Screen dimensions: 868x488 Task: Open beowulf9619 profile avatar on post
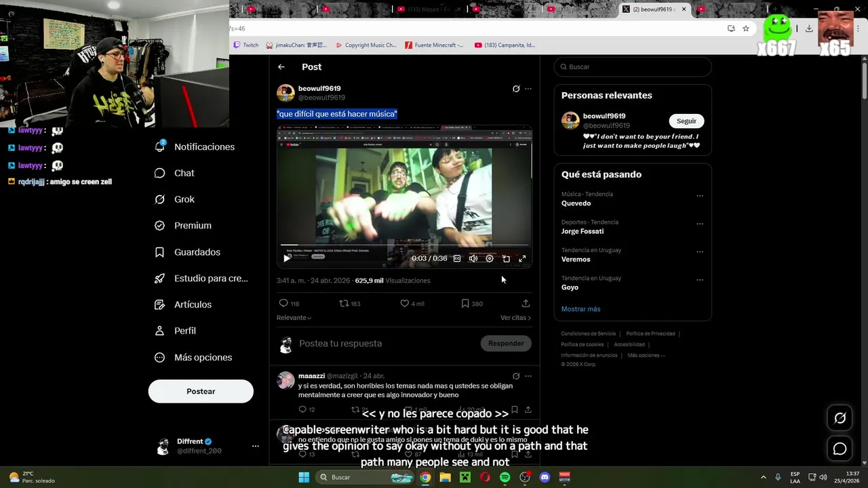tap(285, 93)
